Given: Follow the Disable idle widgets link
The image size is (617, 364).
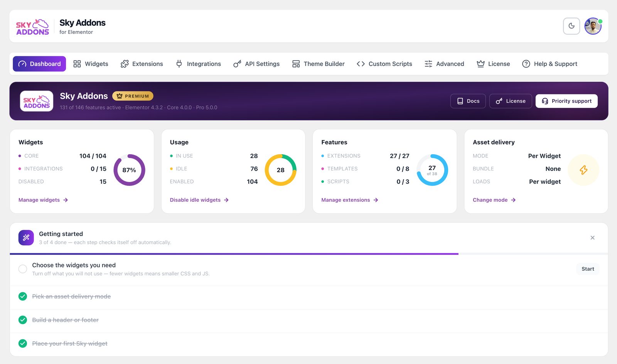Looking at the screenshot, I should click(199, 200).
